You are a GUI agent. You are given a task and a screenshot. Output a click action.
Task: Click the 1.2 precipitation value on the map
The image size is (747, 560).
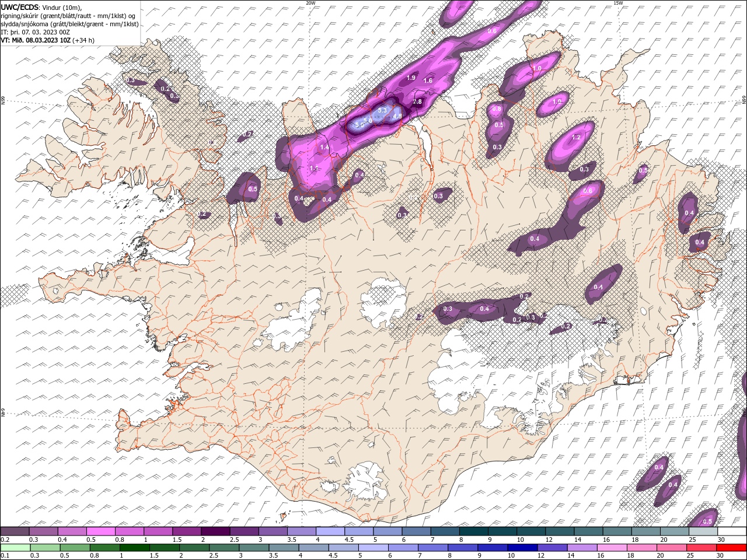coord(577,137)
